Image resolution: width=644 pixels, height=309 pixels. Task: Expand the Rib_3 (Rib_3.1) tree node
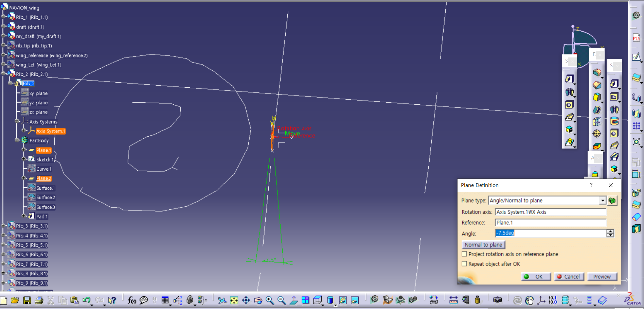3,225
